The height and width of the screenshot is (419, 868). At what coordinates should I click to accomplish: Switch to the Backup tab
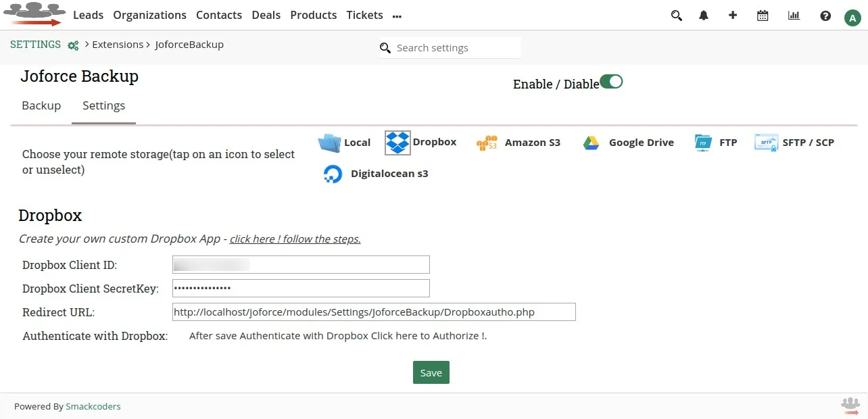coord(41,105)
